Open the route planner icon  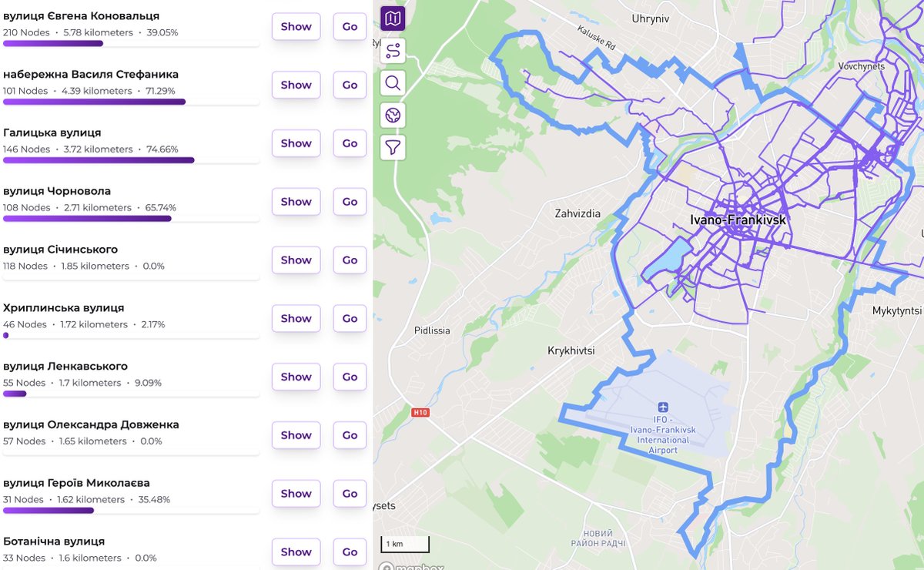tap(393, 51)
